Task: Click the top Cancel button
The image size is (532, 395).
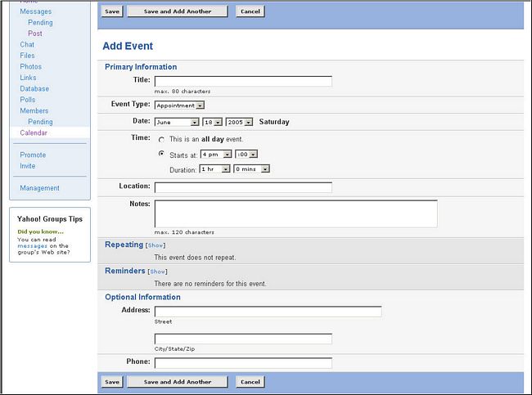Action: pos(250,11)
